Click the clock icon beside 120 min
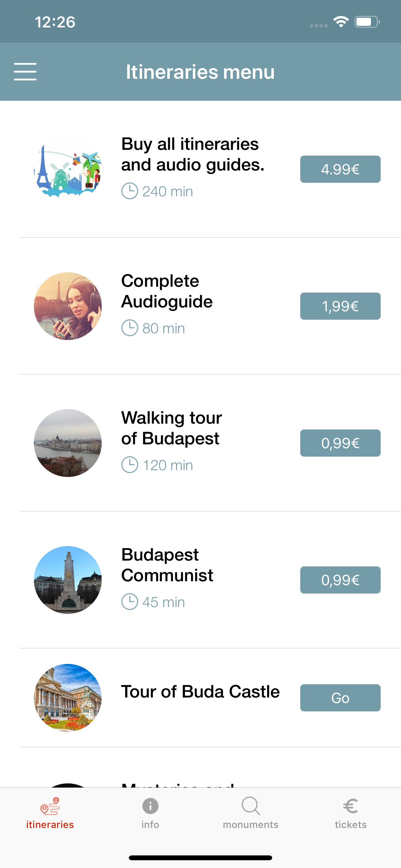 pyautogui.click(x=130, y=465)
